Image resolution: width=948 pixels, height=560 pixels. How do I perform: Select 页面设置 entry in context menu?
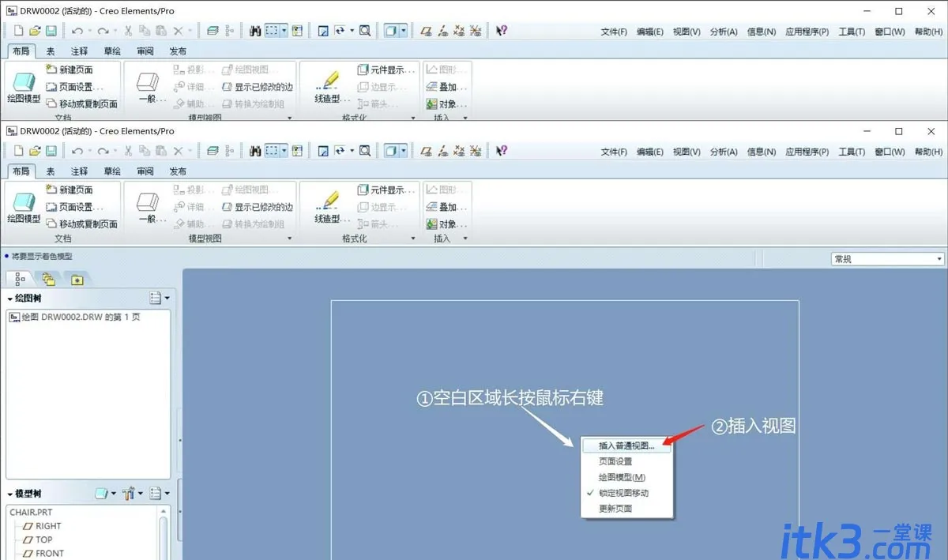click(x=615, y=461)
